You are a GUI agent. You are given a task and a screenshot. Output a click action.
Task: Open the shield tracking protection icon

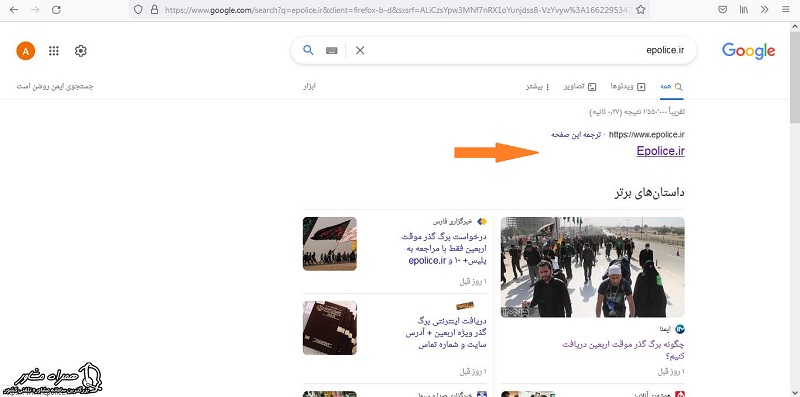click(138, 10)
